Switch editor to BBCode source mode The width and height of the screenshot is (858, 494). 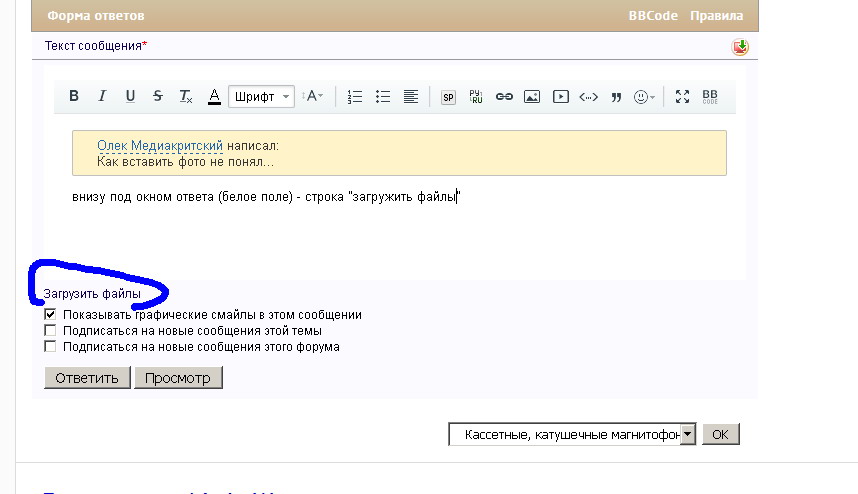(x=710, y=97)
